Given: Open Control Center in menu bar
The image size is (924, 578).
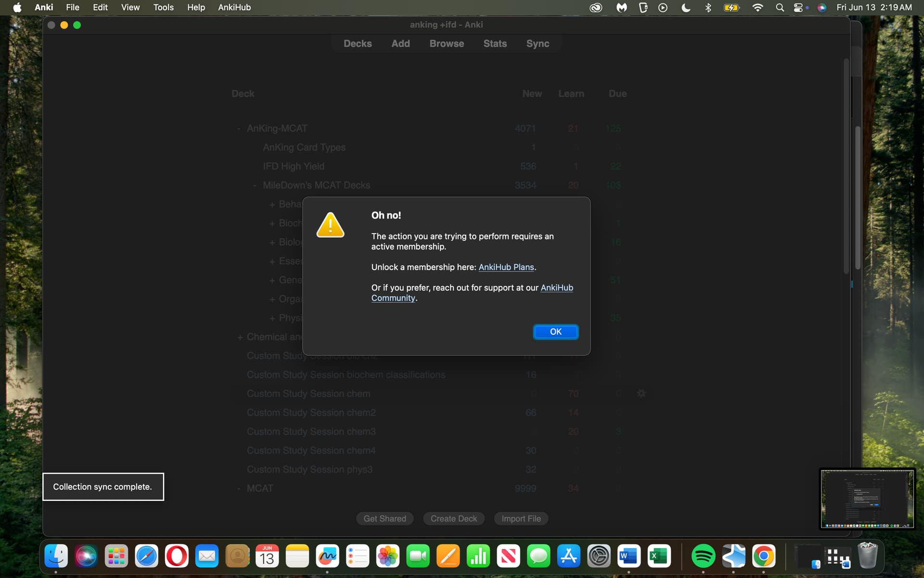Looking at the screenshot, I should (x=798, y=7).
